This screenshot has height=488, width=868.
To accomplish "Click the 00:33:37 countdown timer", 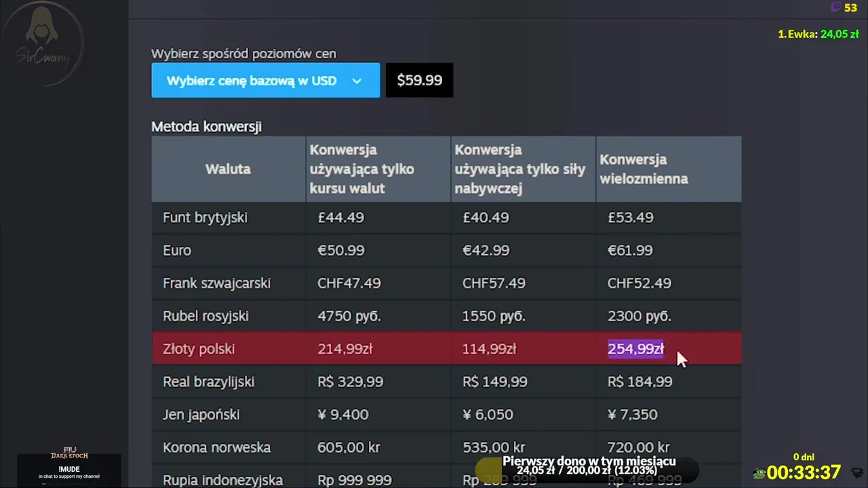I will 804,472.
